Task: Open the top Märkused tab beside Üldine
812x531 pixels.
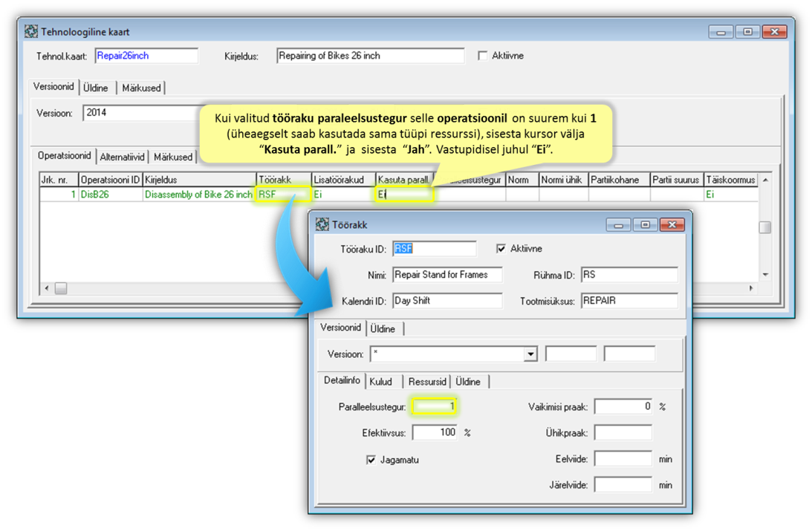Action: pyautogui.click(x=141, y=88)
